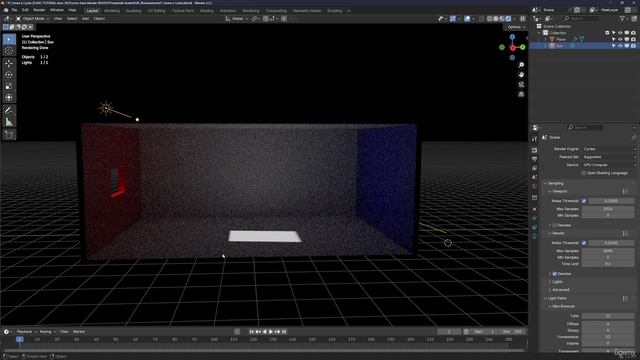The image size is (640, 360).
Task: Open the Object Mode dropdown
Action: tap(32, 19)
